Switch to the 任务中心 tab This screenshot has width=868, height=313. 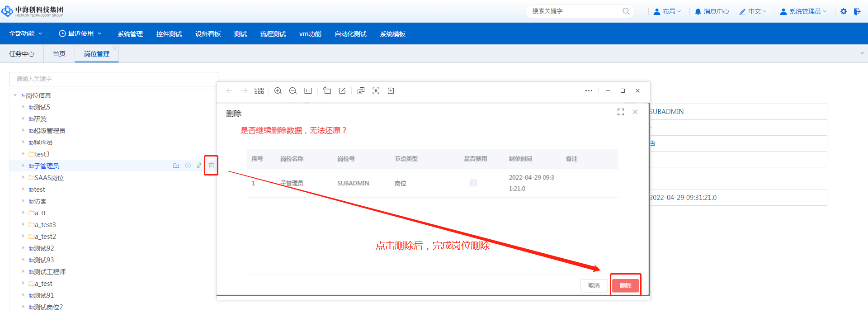click(22, 54)
